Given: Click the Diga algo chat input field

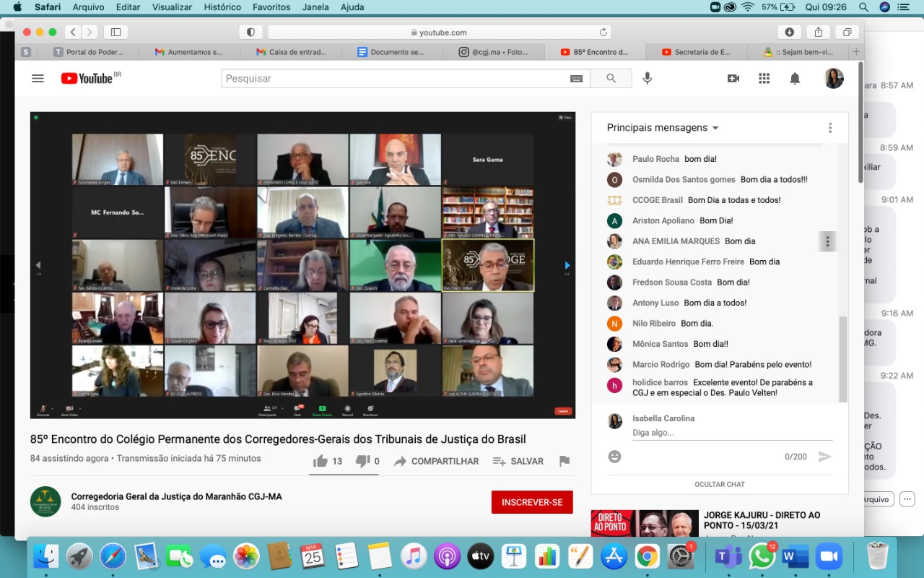Looking at the screenshot, I should 729,433.
